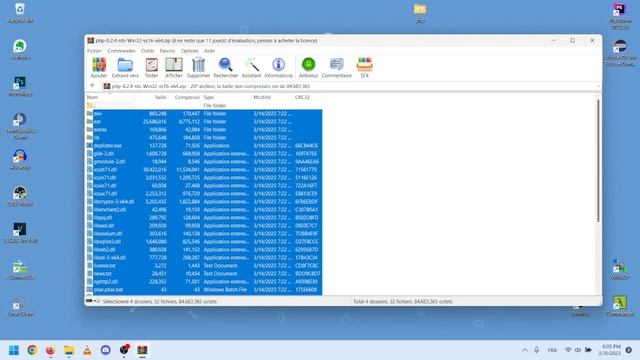
Task: Click the Supprimer trash can icon
Action: (x=198, y=67)
